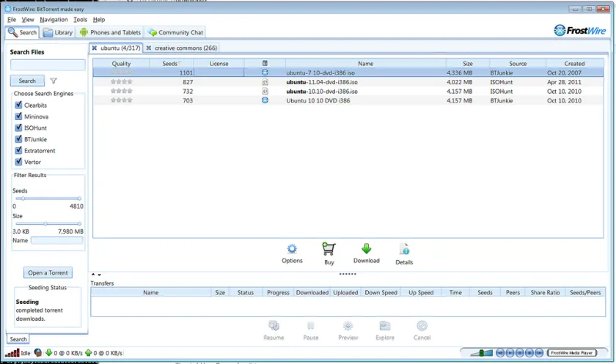
Task: Click the type icon for ubuntu-11.04-dvd-i386.iso
Action: click(265, 82)
